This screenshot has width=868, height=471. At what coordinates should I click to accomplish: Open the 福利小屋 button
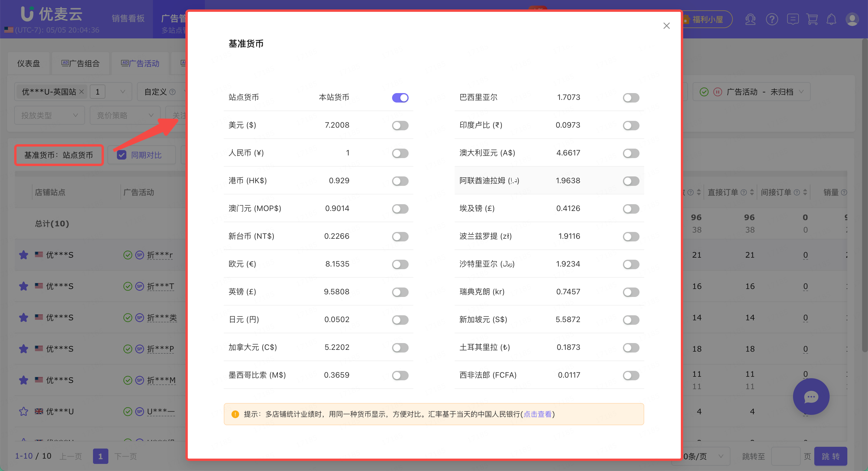(x=707, y=19)
